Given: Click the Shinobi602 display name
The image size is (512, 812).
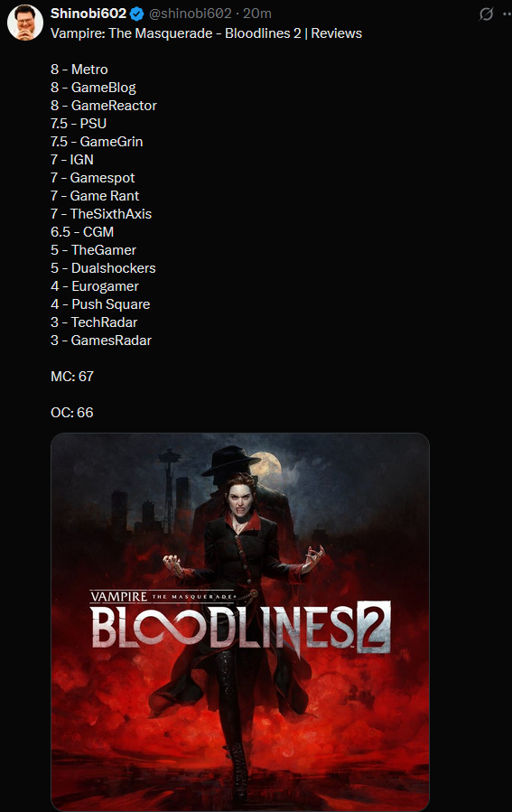Looking at the screenshot, I should pos(88,14).
